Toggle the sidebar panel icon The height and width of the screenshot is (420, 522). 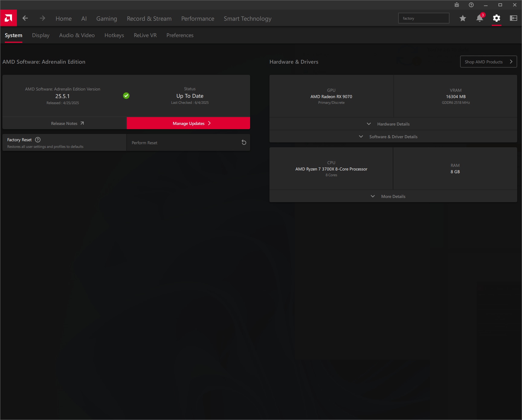(514, 18)
